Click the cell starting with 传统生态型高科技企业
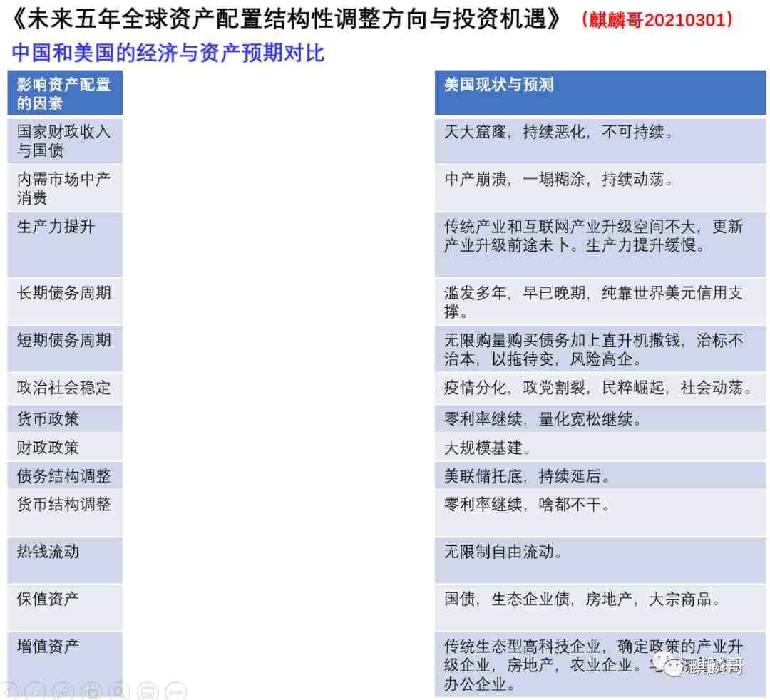The width and height of the screenshot is (770, 700). tap(600, 664)
